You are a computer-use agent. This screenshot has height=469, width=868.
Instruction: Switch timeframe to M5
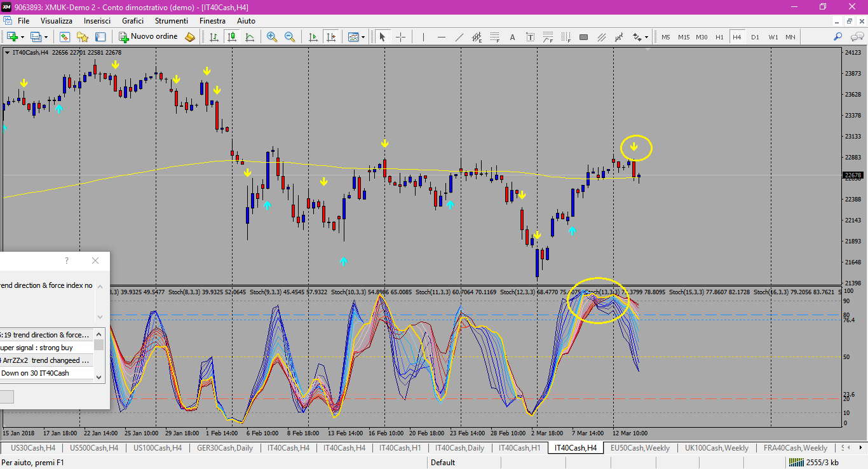pos(665,37)
